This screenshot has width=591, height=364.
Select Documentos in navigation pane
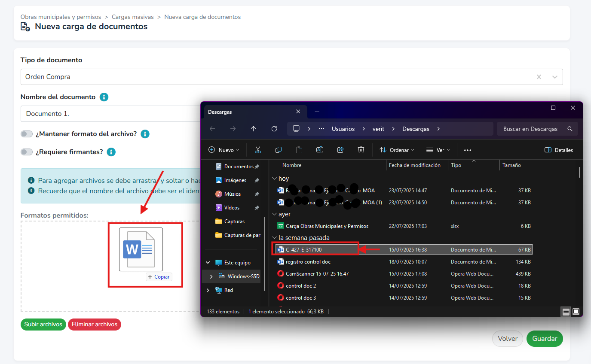point(235,167)
